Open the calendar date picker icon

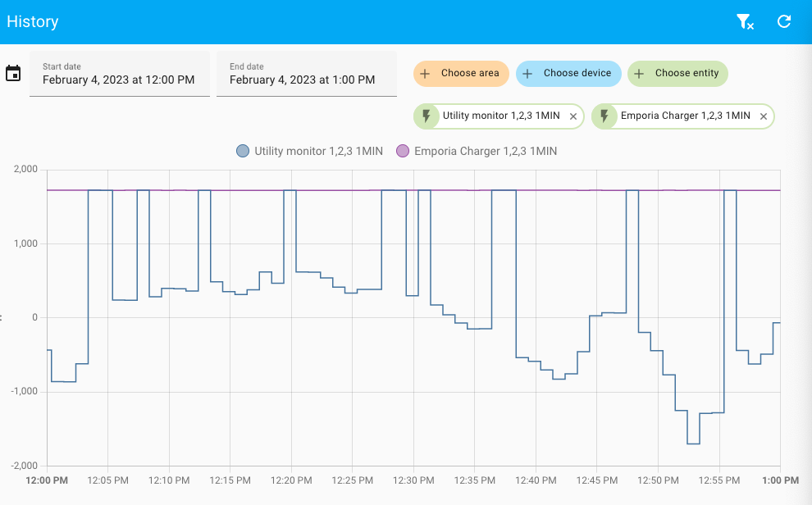13,73
